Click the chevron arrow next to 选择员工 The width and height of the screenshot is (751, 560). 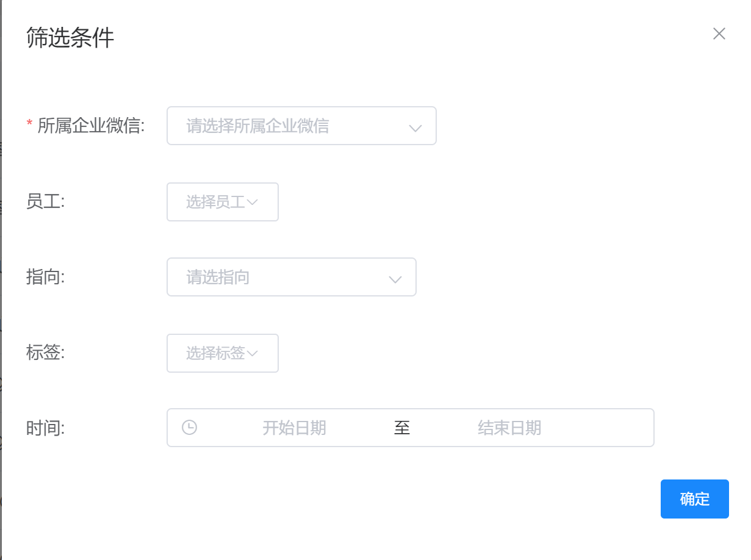tap(252, 202)
